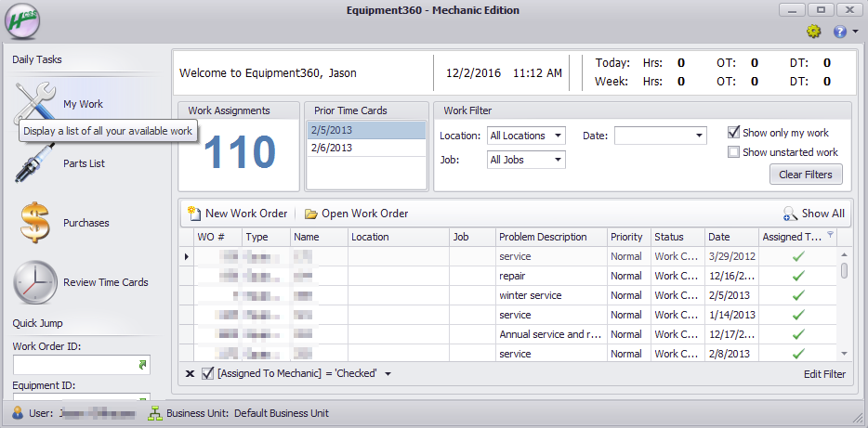Sort by Location column header
This screenshot has height=428, width=868.
(399, 237)
